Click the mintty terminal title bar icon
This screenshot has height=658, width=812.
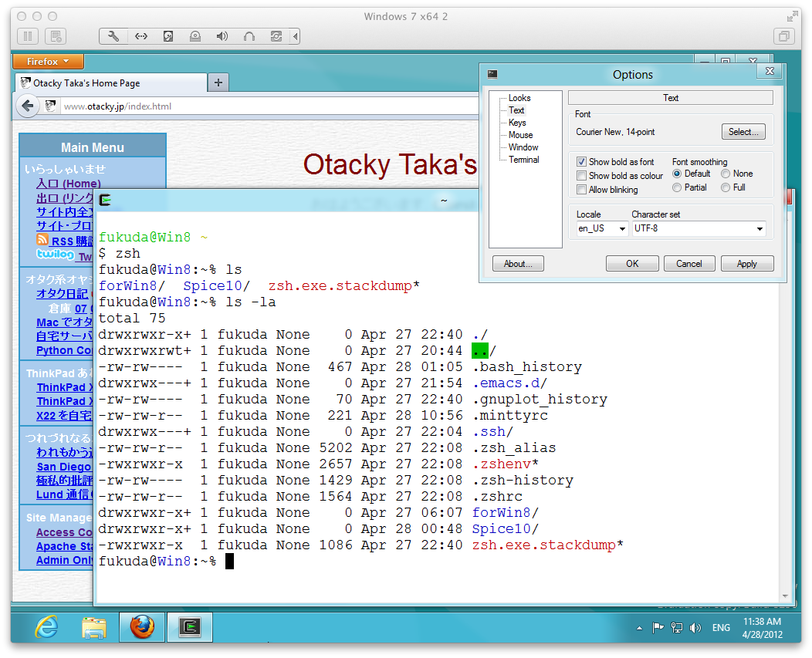[105, 200]
